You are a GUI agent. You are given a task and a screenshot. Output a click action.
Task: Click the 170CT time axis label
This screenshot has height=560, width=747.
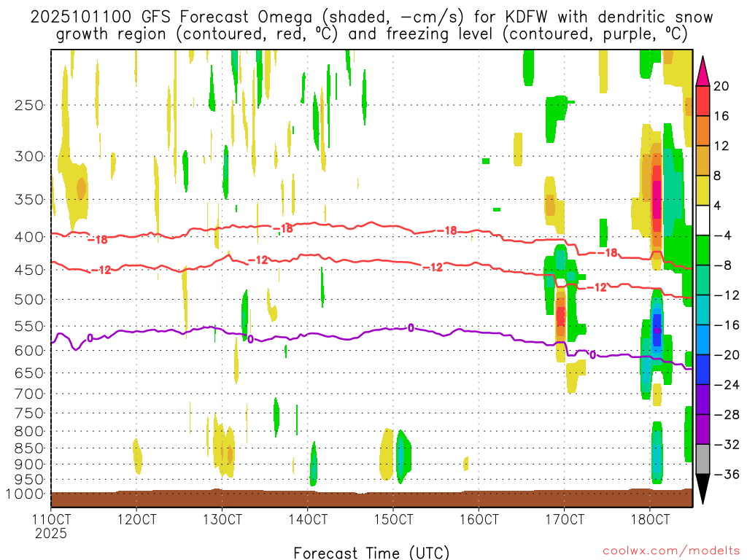pyautogui.click(x=564, y=519)
